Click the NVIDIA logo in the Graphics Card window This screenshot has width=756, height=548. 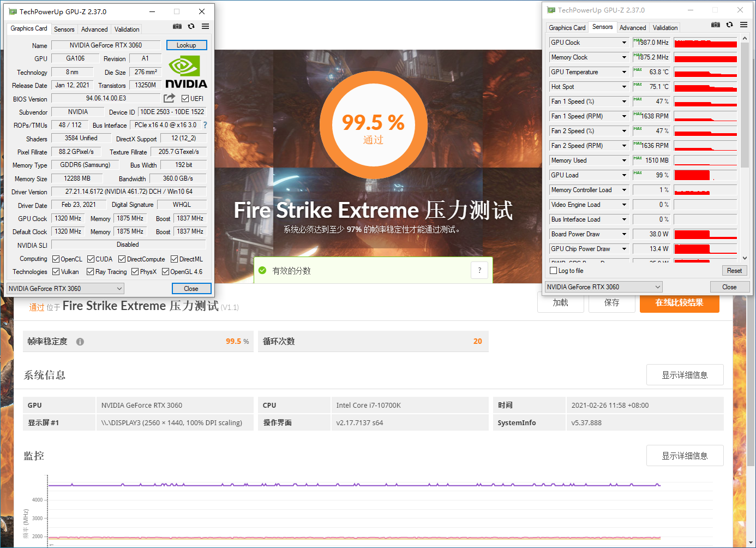(186, 72)
